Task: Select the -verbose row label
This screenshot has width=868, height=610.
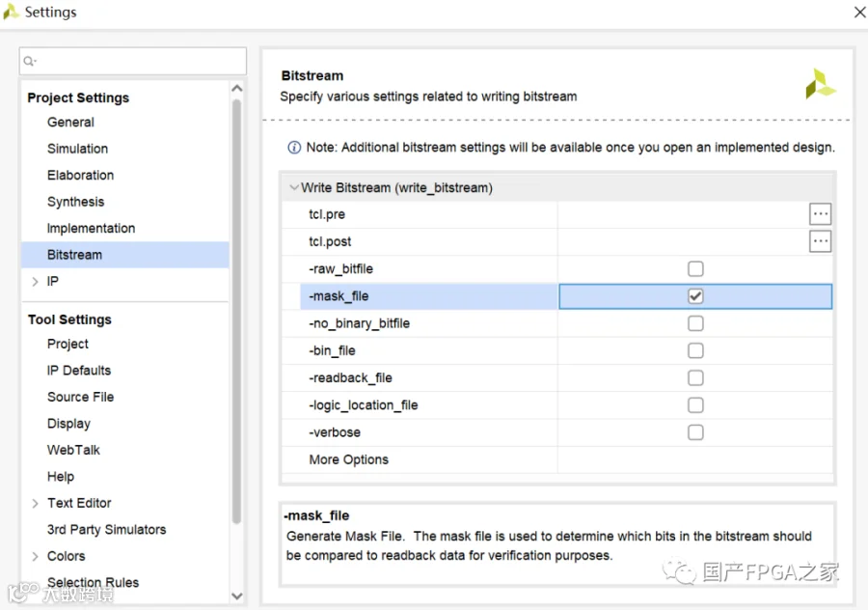Action: click(x=335, y=432)
